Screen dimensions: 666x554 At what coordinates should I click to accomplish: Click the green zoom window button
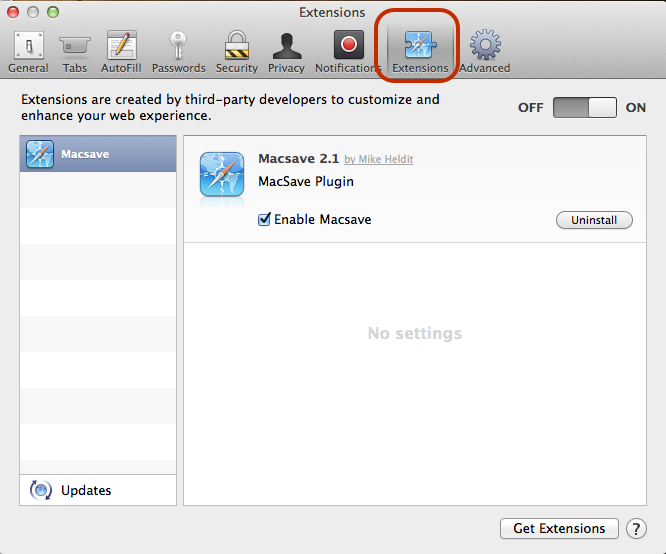coord(53,12)
